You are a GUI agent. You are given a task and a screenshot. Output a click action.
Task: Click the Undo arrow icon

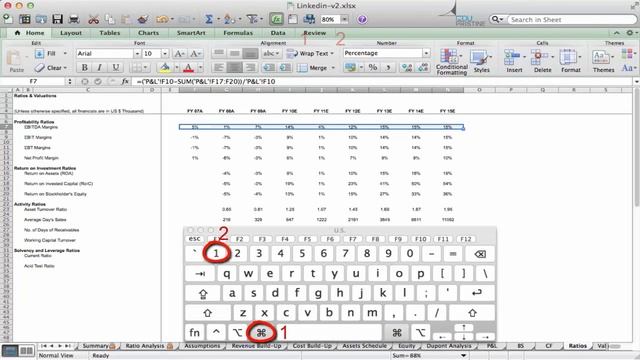tap(162, 19)
